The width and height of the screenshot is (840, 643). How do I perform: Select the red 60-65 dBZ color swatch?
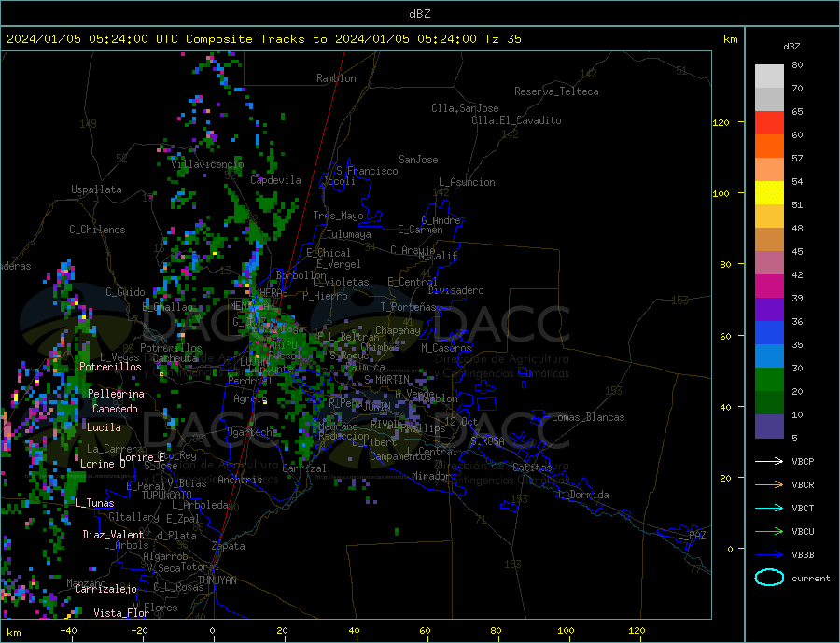769,122
